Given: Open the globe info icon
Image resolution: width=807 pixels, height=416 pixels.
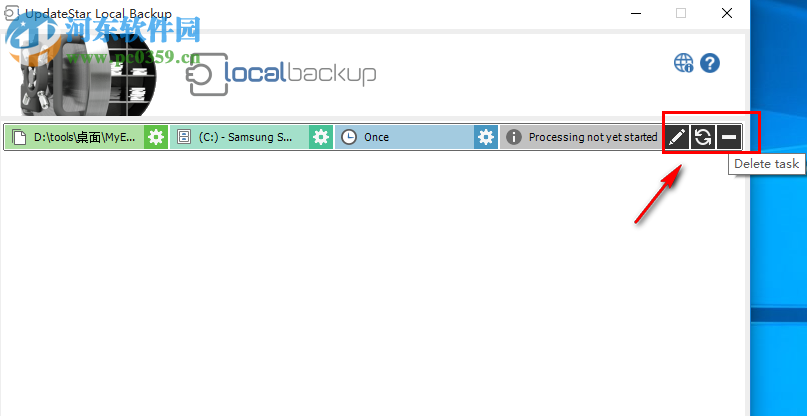Looking at the screenshot, I should coord(684,63).
